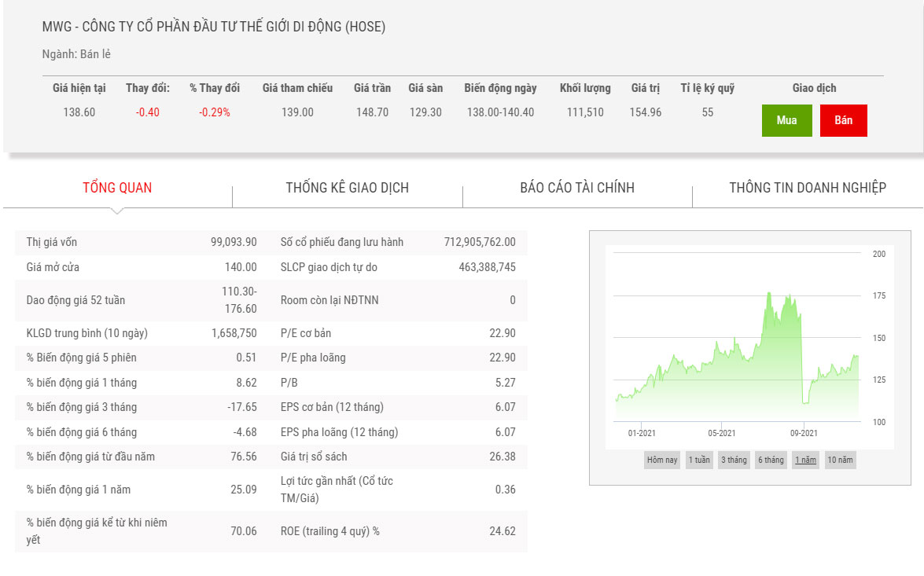The width and height of the screenshot is (924, 576).
Task: Click the chart's peak near 175
Action: pyautogui.click(x=768, y=294)
